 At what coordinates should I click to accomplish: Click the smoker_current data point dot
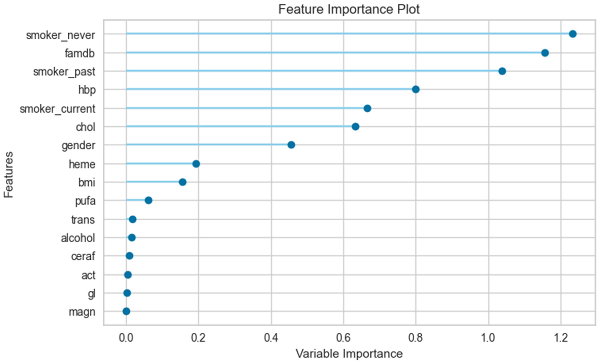367,108
